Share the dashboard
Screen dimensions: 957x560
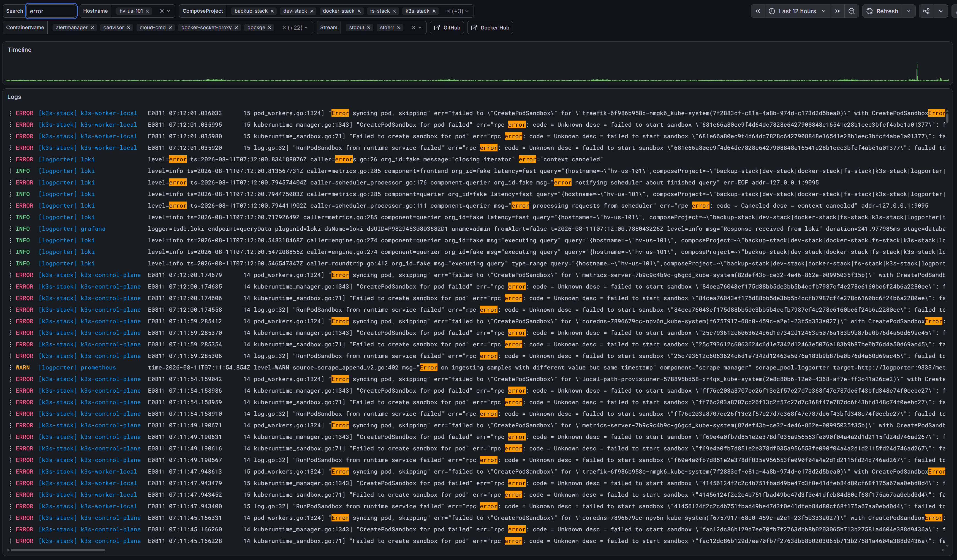(926, 11)
